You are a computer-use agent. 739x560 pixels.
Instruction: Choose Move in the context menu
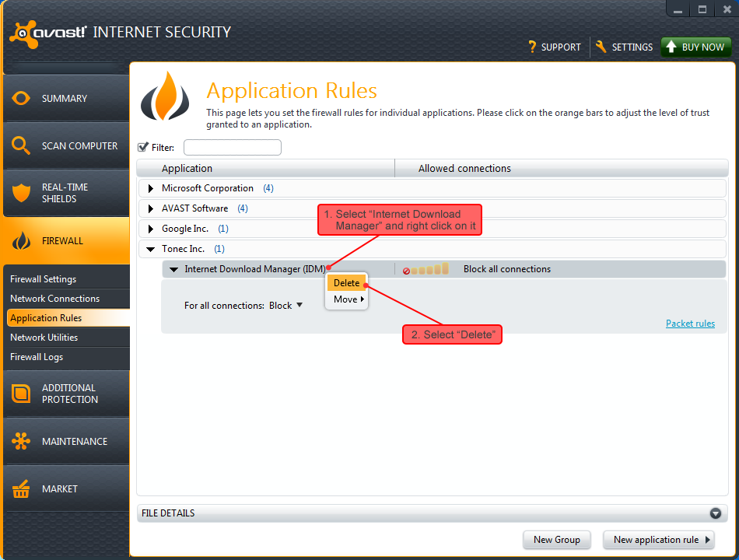pos(345,299)
